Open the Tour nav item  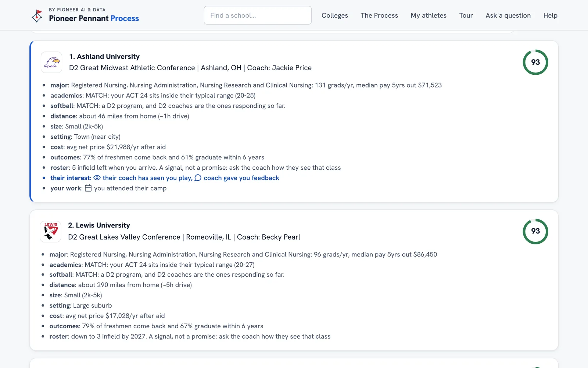tap(466, 15)
